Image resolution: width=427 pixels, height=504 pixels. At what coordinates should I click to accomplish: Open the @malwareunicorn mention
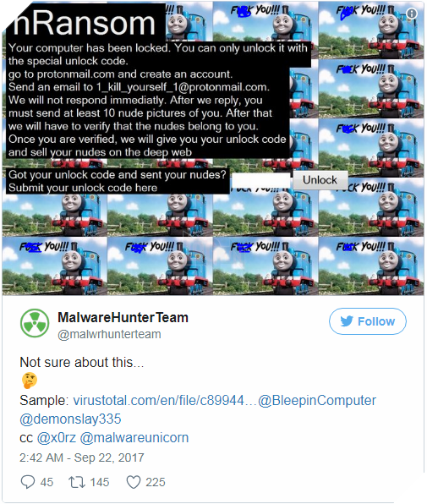pyautogui.click(x=134, y=438)
